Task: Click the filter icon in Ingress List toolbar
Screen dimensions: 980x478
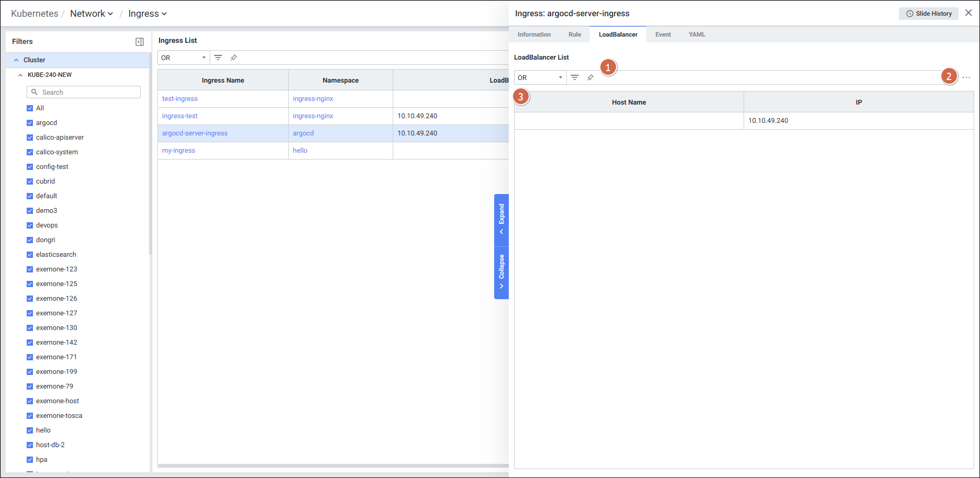Action: [x=218, y=58]
